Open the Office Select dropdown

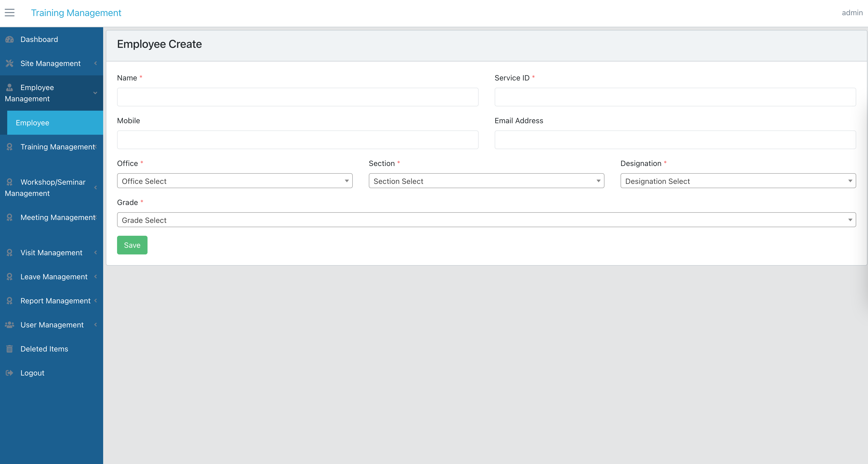coord(235,181)
